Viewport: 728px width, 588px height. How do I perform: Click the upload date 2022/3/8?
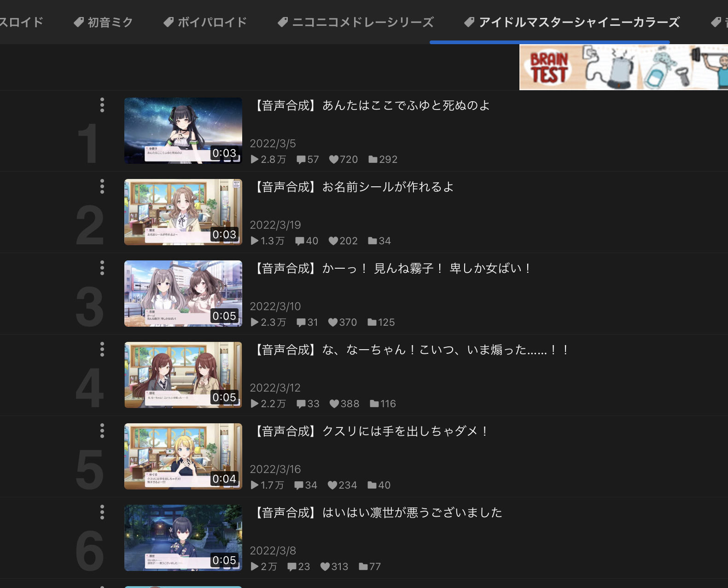[x=273, y=551]
